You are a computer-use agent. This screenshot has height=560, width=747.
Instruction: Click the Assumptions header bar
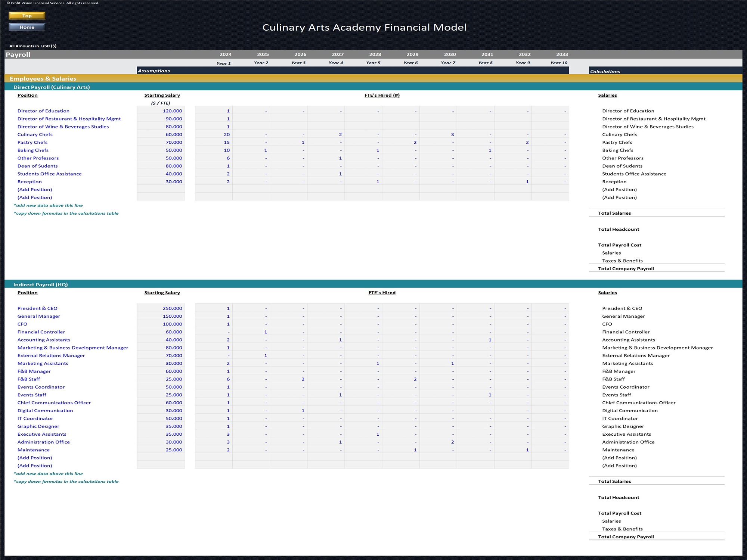coord(353,71)
